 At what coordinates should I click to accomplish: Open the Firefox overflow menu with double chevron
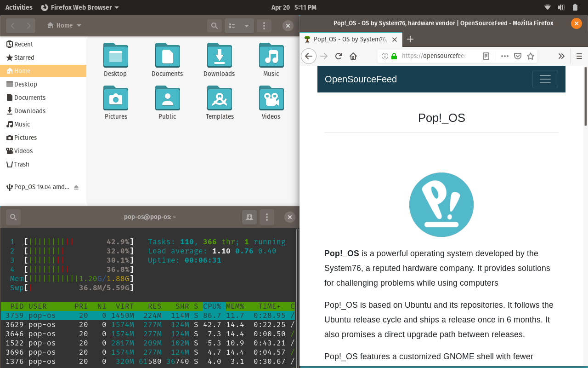[561, 56]
